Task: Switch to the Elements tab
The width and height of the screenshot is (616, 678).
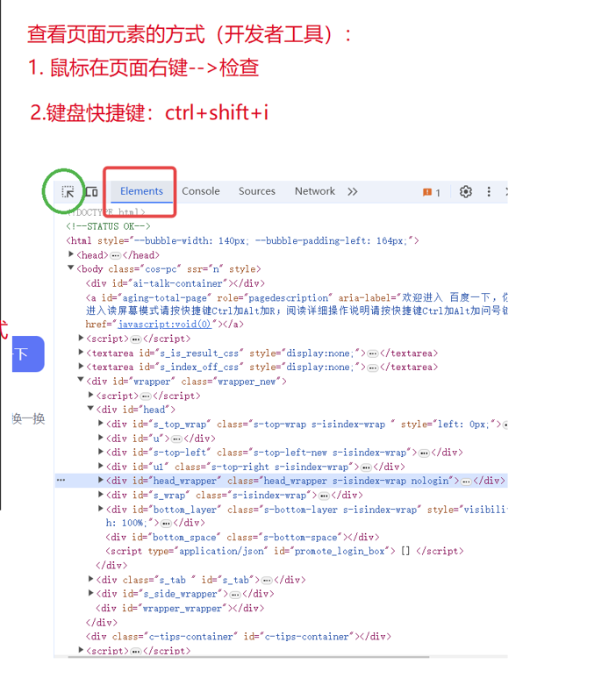Action: pyautogui.click(x=141, y=191)
